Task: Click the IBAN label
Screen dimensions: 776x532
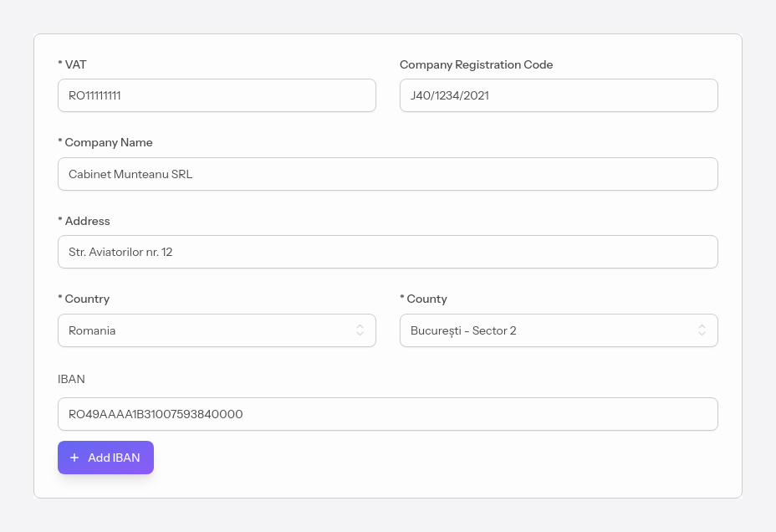Action: point(71,379)
